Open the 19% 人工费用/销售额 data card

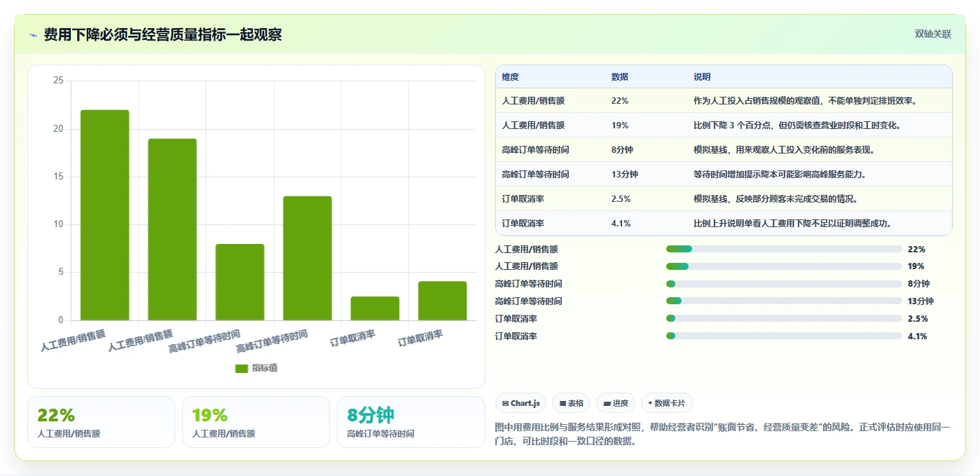click(x=256, y=422)
